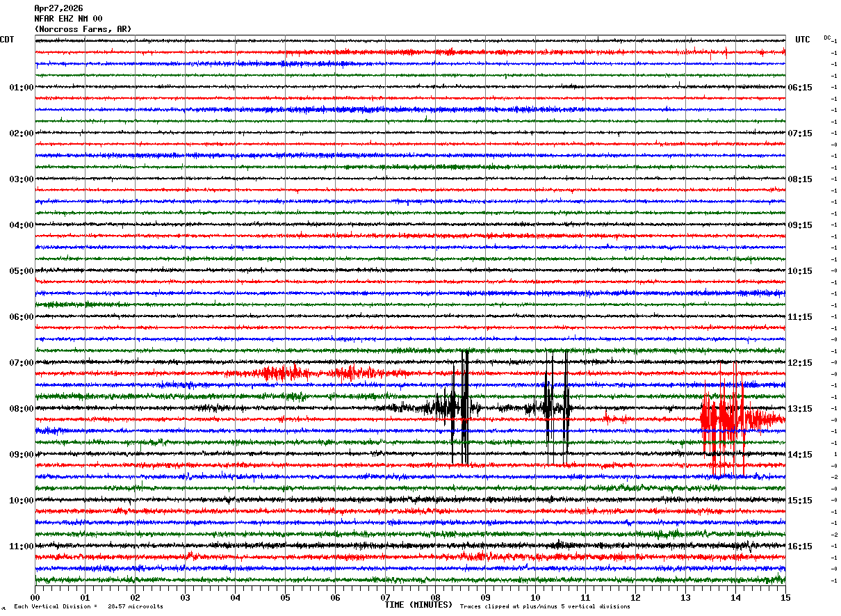Click minute 02 on the time axis

(135, 597)
